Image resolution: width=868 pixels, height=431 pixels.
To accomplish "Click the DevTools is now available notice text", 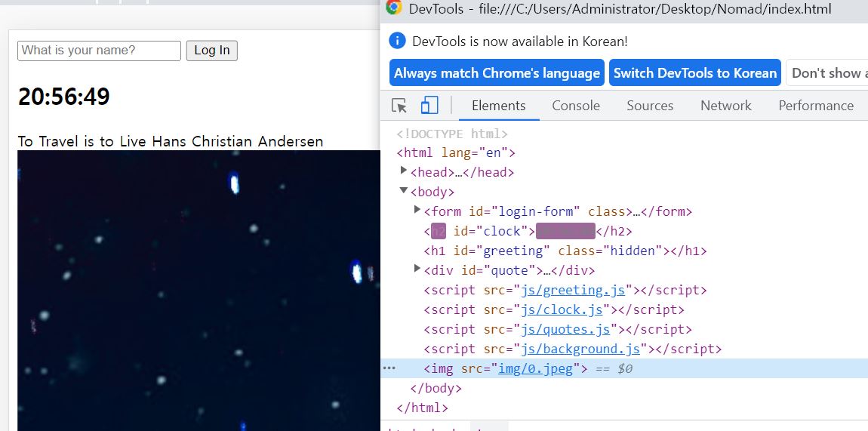I will point(520,41).
